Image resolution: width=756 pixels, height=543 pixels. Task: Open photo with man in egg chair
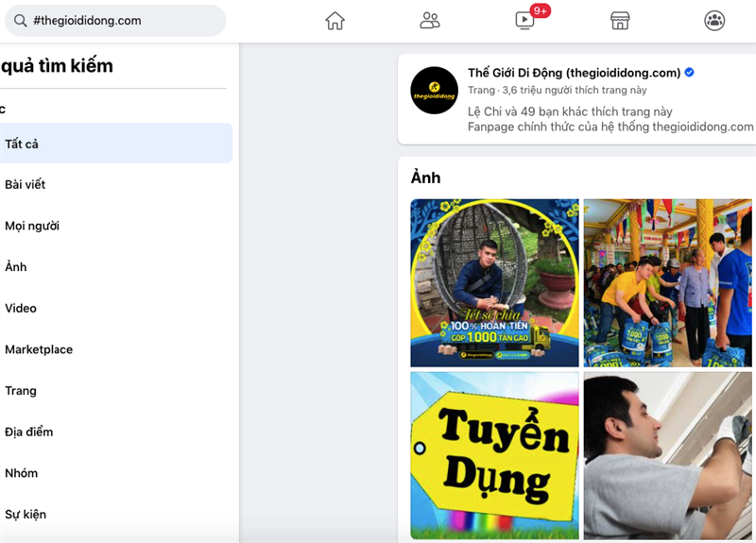point(494,282)
